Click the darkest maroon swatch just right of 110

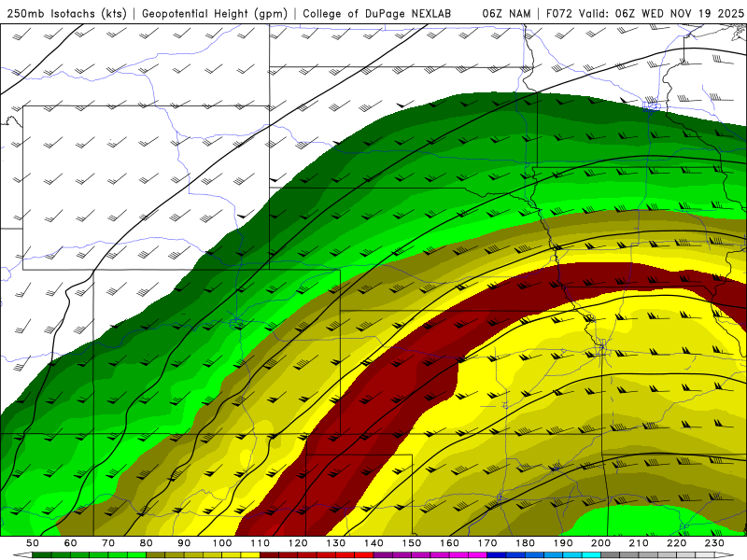pyautogui.click(x=269, y=555)
